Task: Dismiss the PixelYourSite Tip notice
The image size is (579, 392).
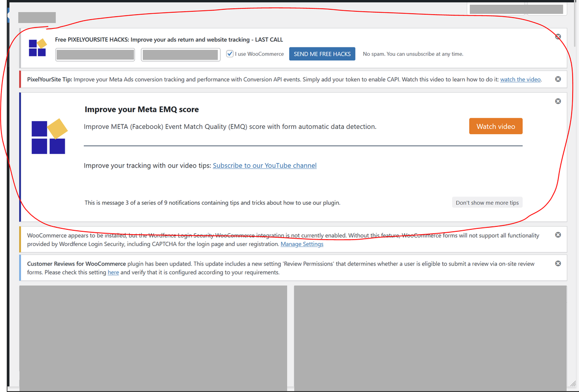Action: point(558,79)
